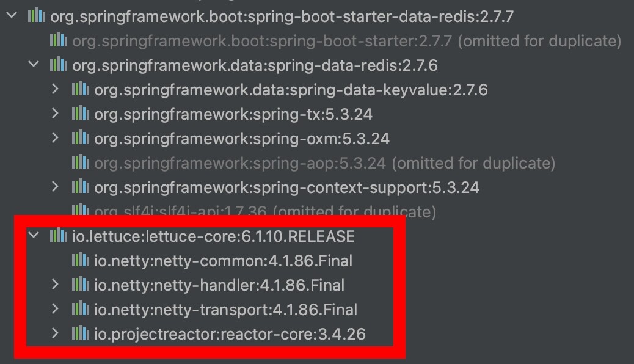This screenshot has height=364, width=634.
Task: Click library icon beside reactor-core:3.4.26
Action: 81,333
